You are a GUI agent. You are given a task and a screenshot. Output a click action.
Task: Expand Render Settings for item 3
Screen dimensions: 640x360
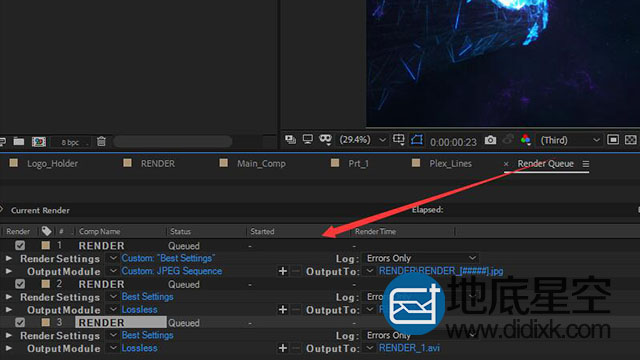click(9, 335)
